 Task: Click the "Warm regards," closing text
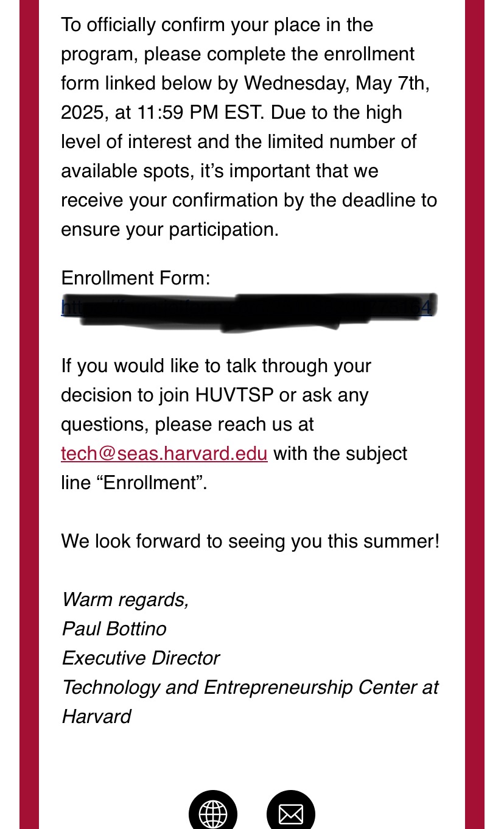pos(125,599)
